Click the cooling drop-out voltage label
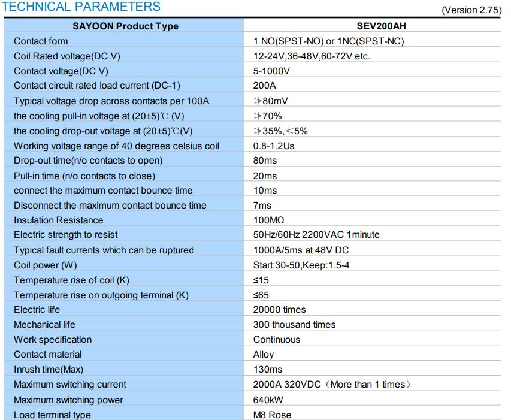 coord(103,131)
